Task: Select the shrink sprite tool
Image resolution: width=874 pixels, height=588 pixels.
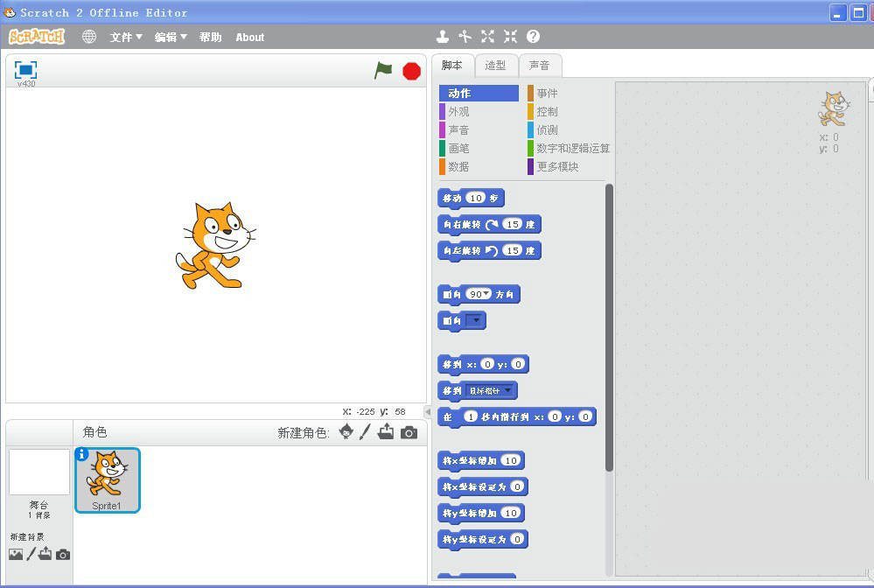Action: pyautogui.click(x=510, y=37)
